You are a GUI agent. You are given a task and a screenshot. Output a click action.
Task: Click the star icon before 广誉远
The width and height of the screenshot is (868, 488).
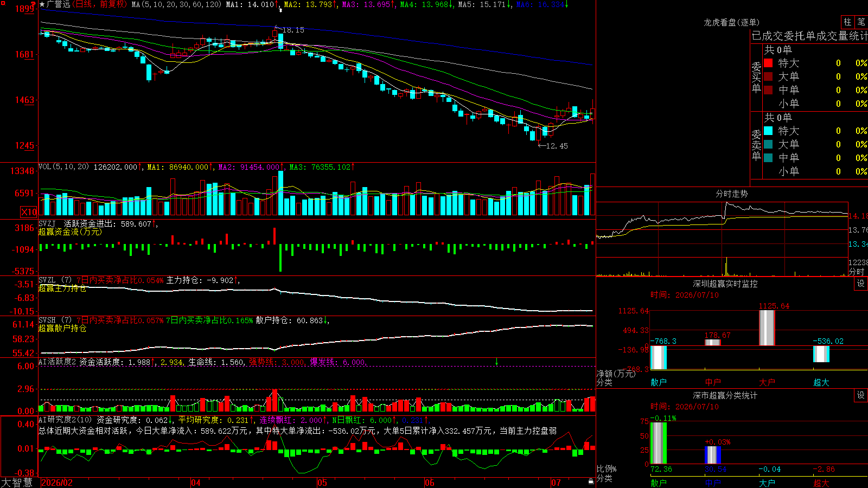tap(42, 4)
